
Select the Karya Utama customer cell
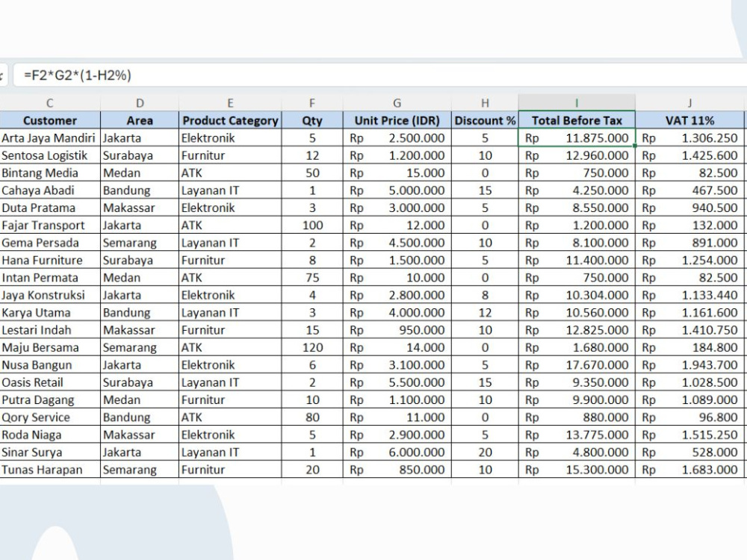pos(50,313)
